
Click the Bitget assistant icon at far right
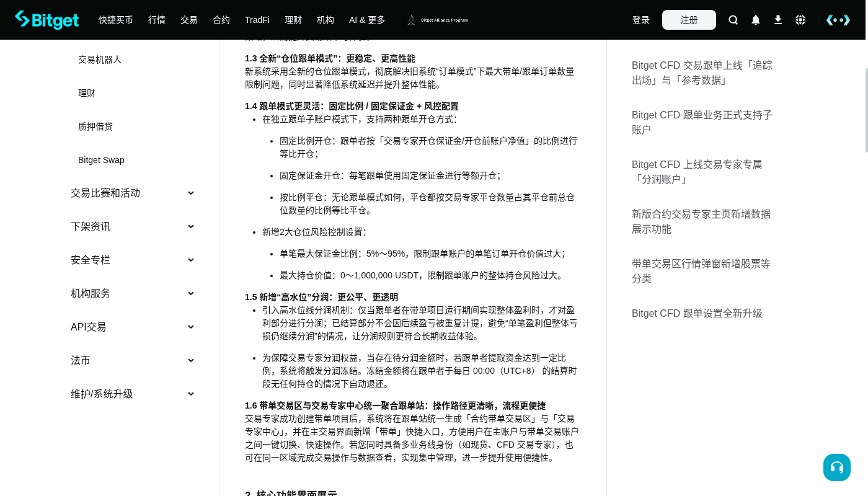tap(838, 20)
